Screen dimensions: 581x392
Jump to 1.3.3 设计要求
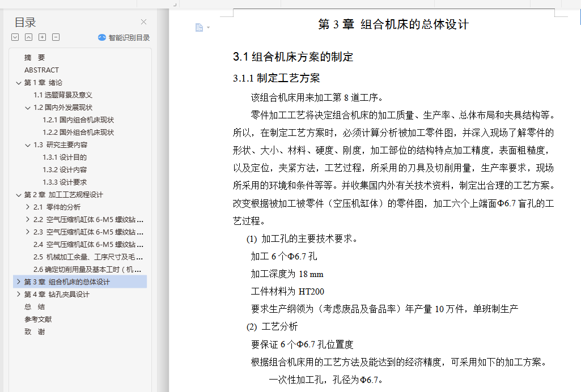65,182
